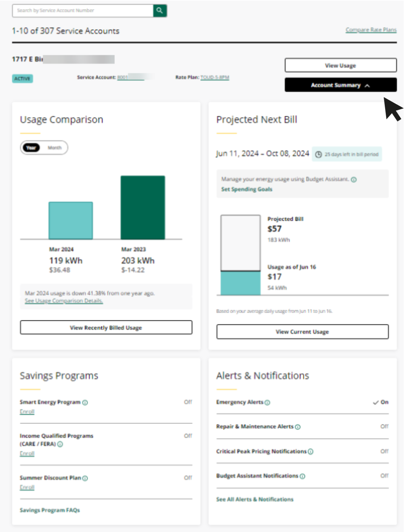Open See Usage Comparison Details link
The image size is (405, 532).
(x=64, y=301)
